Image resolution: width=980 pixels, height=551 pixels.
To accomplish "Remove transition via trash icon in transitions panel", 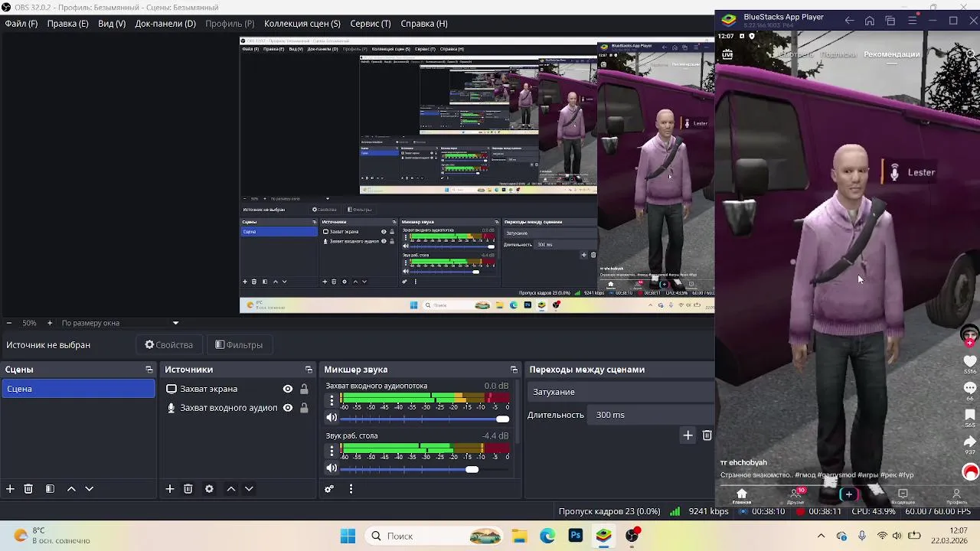I will (x=707, y=435).
